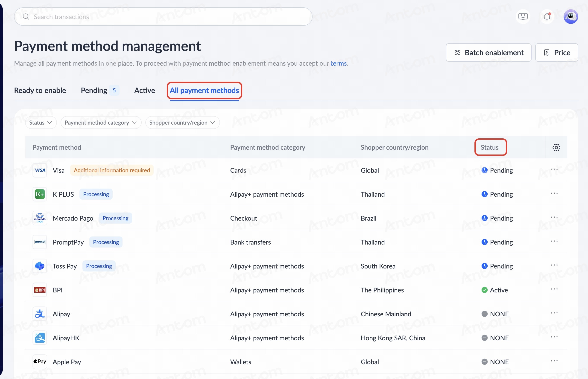Click the Apple Pay logo icon
The height and width of the screenshot is (379, 588).
point(40,362)
